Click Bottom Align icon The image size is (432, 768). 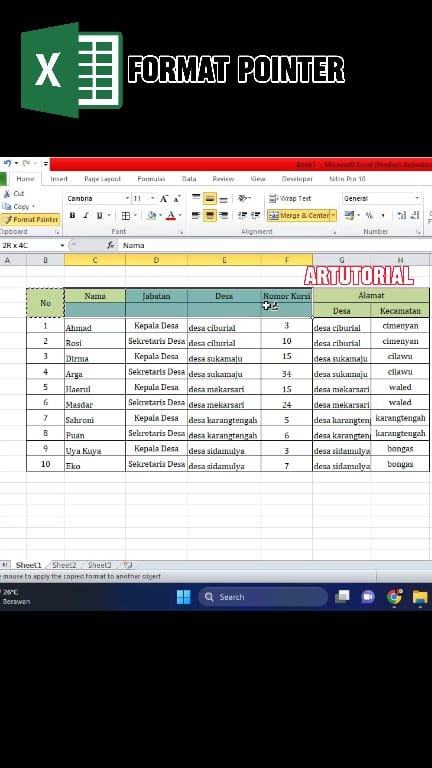(x=223, y=198)
